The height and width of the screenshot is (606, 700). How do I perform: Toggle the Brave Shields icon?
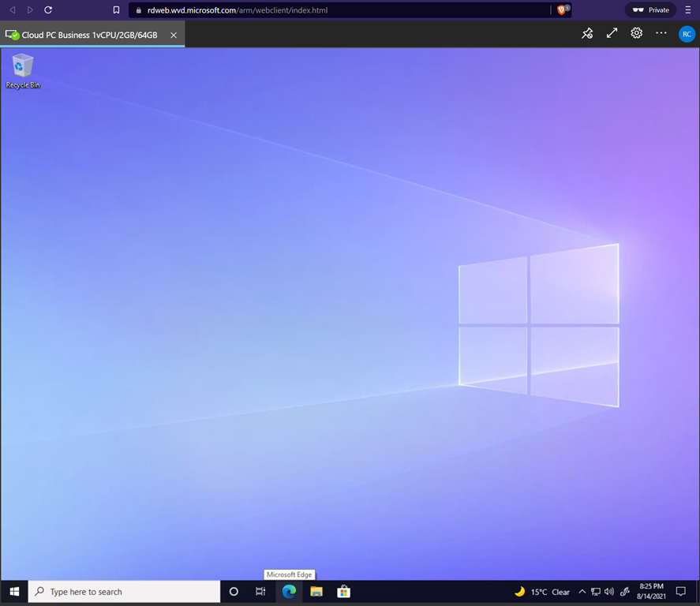pyautogui.click(x=563, y=10)
